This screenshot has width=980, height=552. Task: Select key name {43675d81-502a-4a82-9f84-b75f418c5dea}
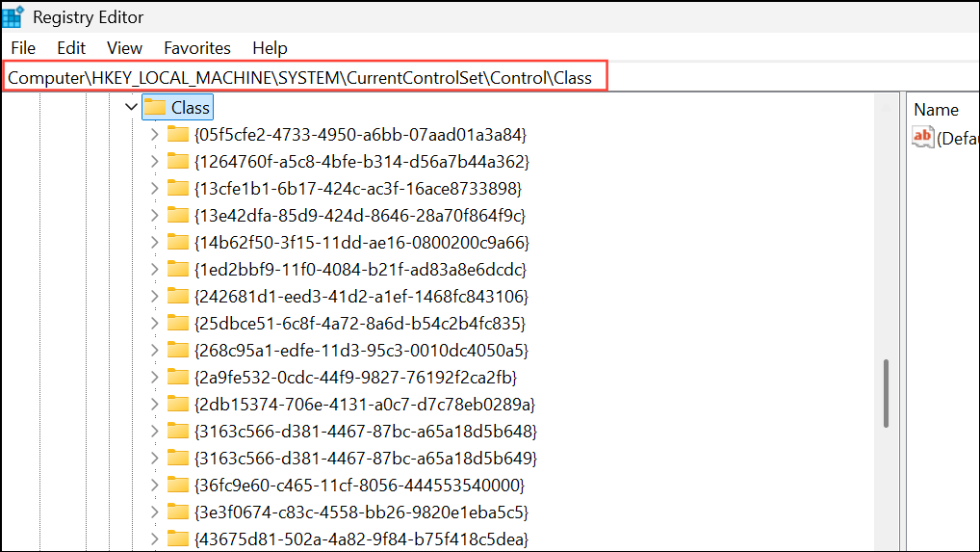(361, 539)
